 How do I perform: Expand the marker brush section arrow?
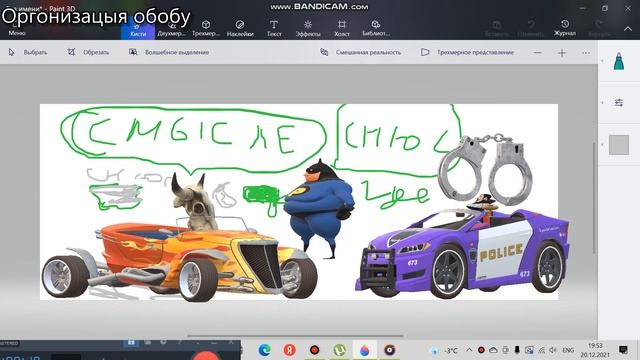click(x=602, y=61)
